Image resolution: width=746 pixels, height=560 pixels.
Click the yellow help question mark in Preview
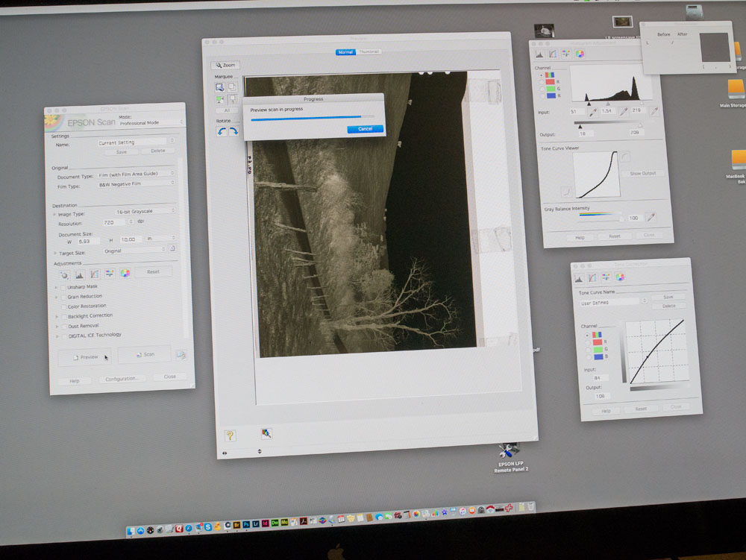coord(231,435)
